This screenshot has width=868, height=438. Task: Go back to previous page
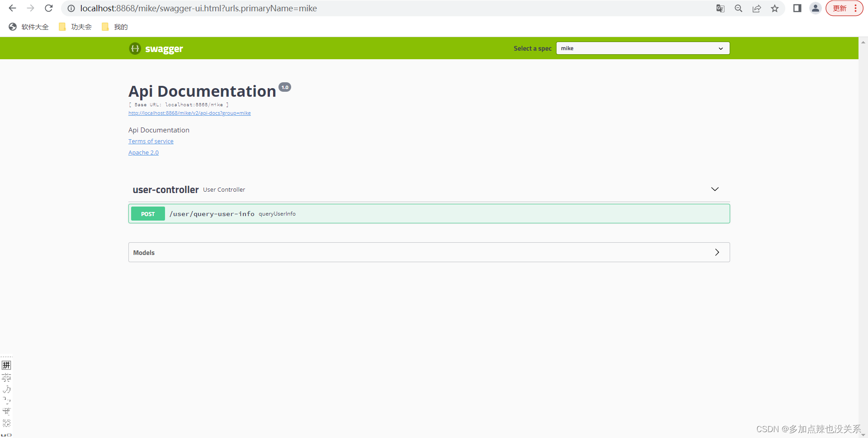(x=12, y=8)
